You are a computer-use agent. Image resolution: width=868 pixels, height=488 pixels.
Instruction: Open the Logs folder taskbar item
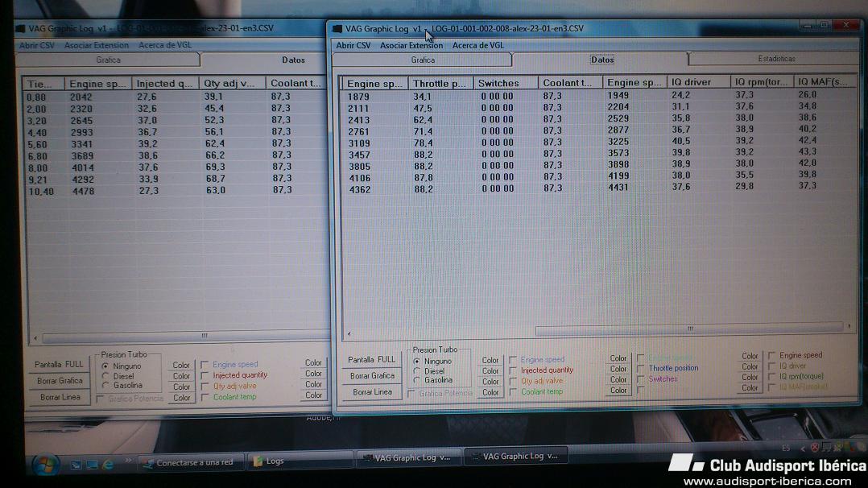click(x=299, y=461)
